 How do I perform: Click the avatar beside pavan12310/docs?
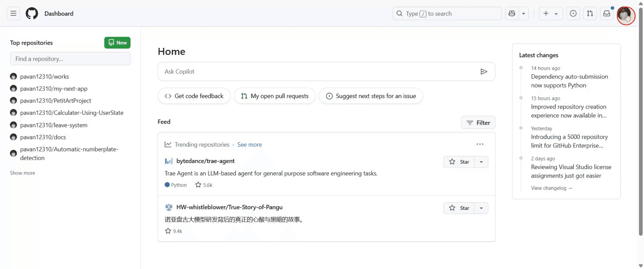[x=13, y=137]
